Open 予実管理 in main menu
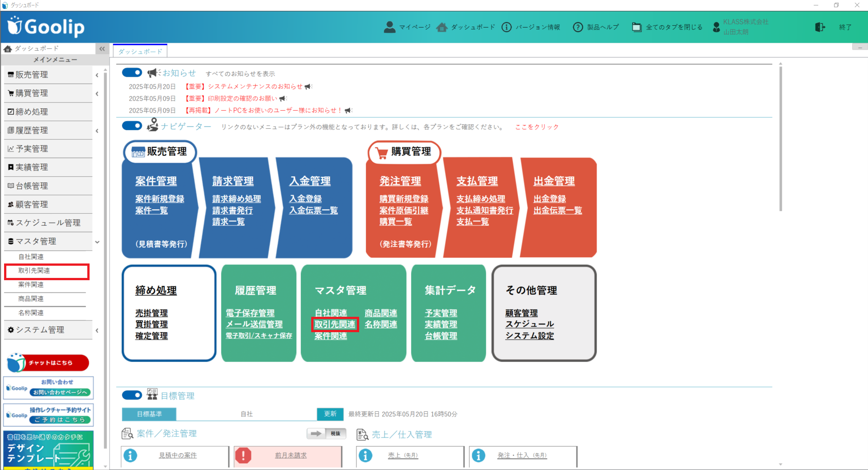The width and height of the screenshot is (868, 470). tap(48, 149)
